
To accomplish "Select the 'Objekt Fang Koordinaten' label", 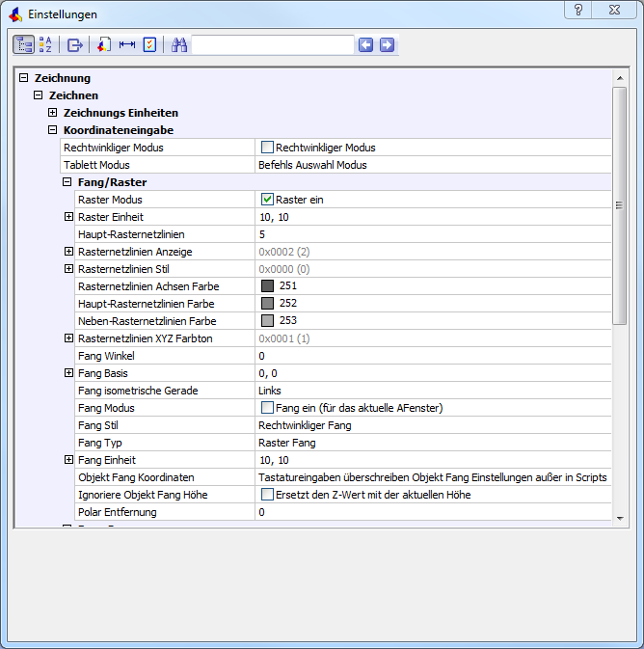I will 136,477.
